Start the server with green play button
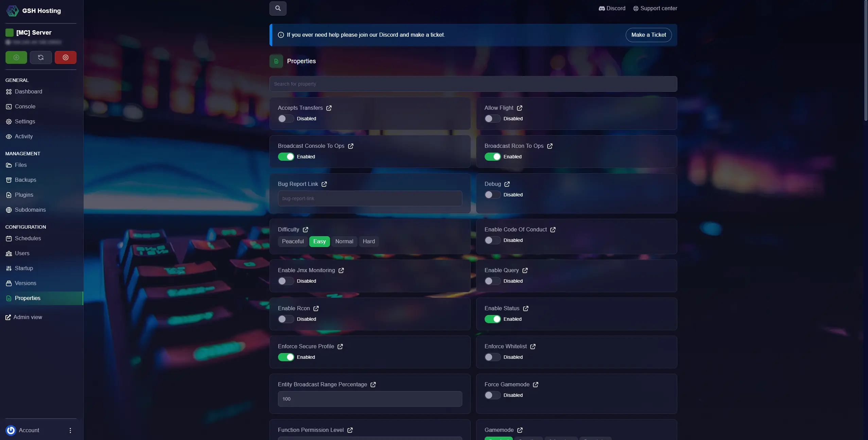The image size is (868, 440). [16, 57]
